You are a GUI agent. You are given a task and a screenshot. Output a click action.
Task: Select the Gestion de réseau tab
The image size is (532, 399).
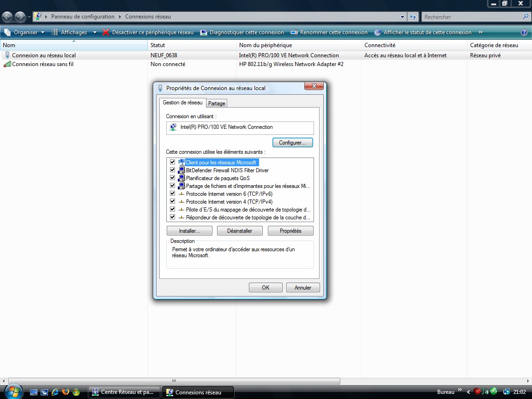[182, 103]
